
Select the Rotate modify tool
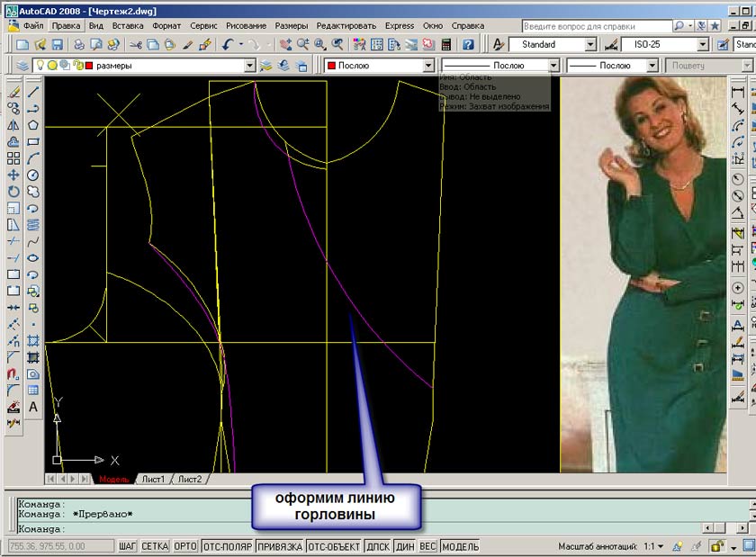pos(13,192)
